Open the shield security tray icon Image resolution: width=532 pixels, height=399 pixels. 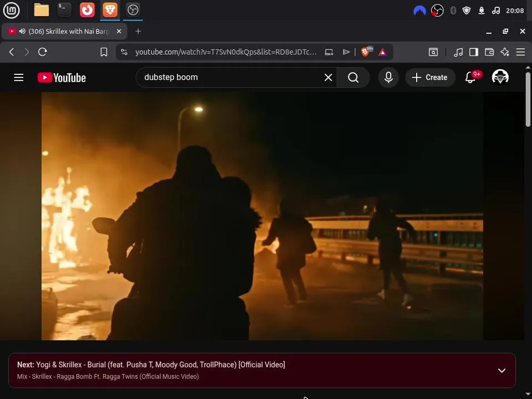(467, 11)
